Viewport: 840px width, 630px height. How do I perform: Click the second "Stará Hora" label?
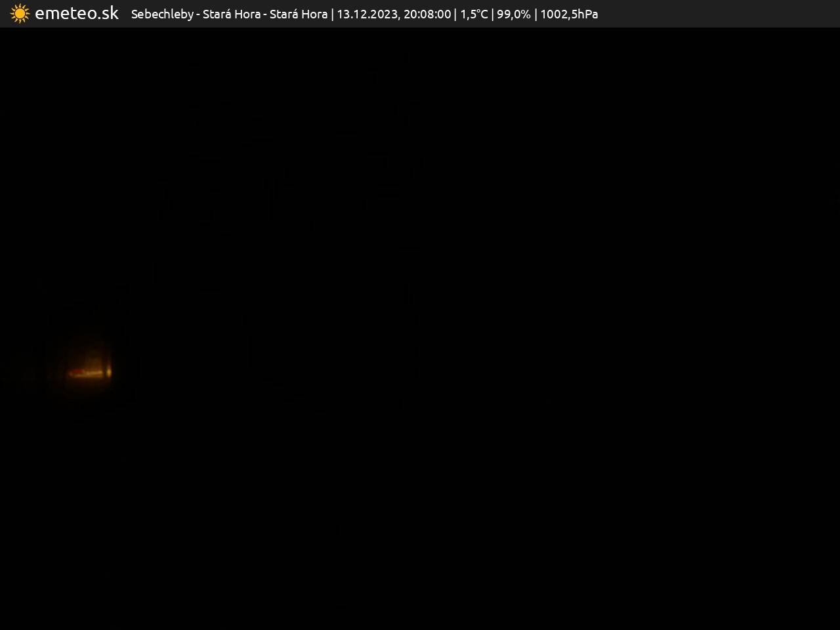[299, 14]
